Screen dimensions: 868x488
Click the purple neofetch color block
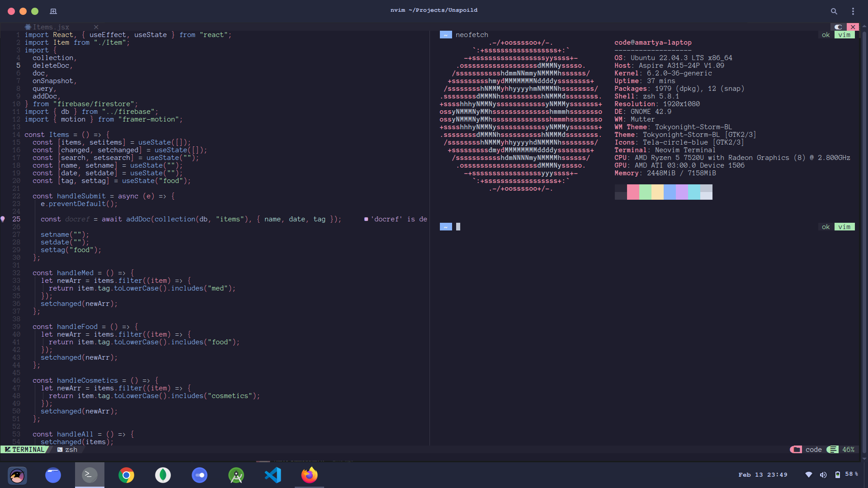point(682,192)
